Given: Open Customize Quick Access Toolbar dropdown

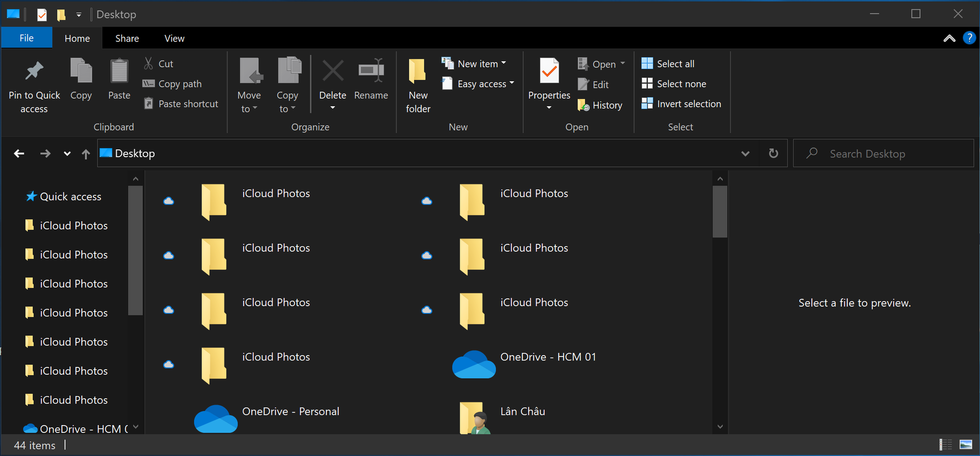Looking at the screenshot, I should point(78,15).
